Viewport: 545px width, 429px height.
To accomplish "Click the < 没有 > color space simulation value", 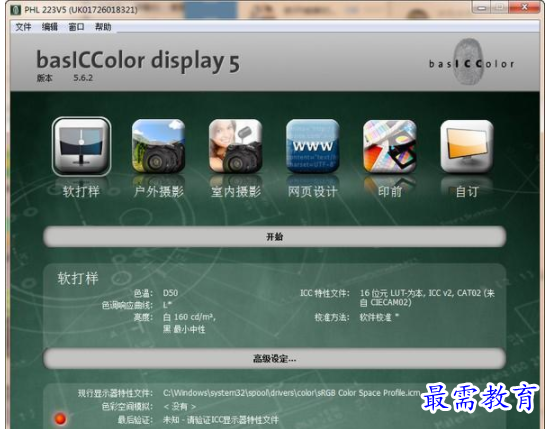I will coord(179,406).
